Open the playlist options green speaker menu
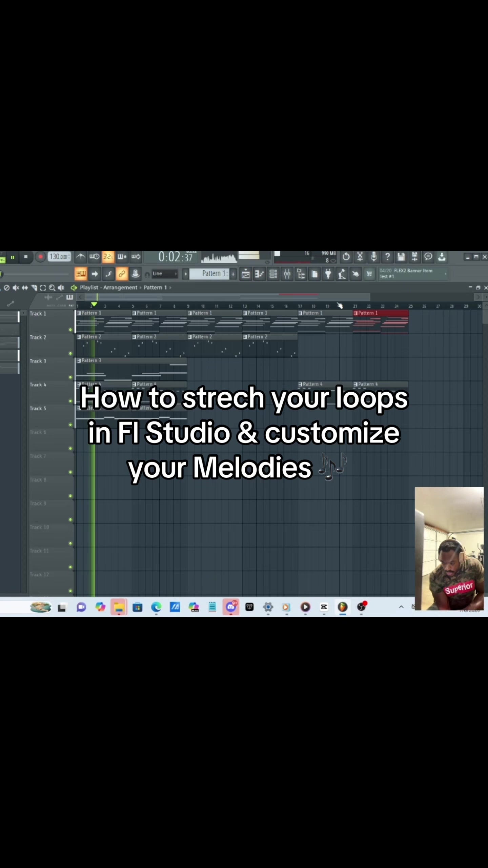 [x=74, y=288]
